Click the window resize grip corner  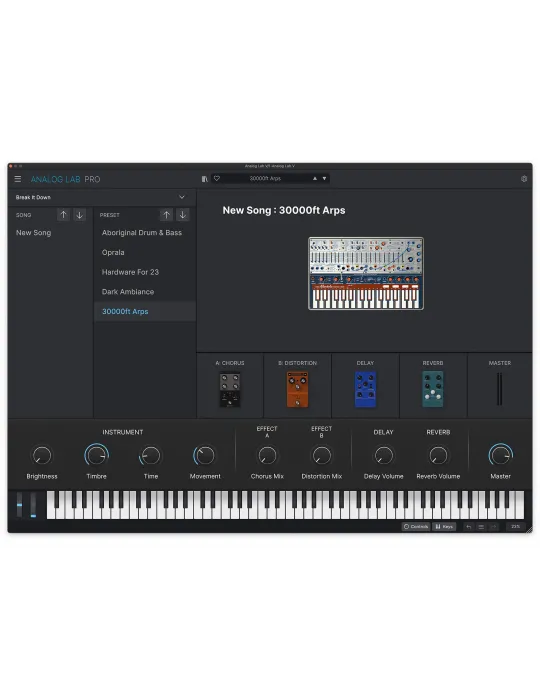(529, 530)
